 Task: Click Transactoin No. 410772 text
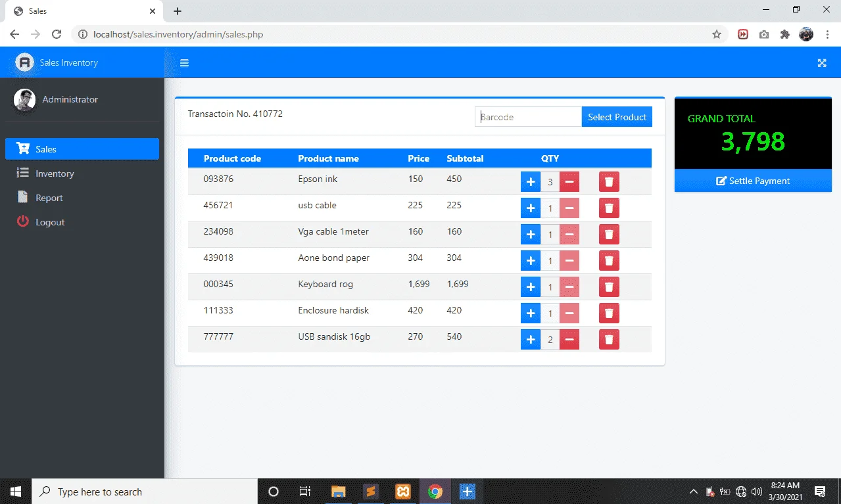(235, 114)
